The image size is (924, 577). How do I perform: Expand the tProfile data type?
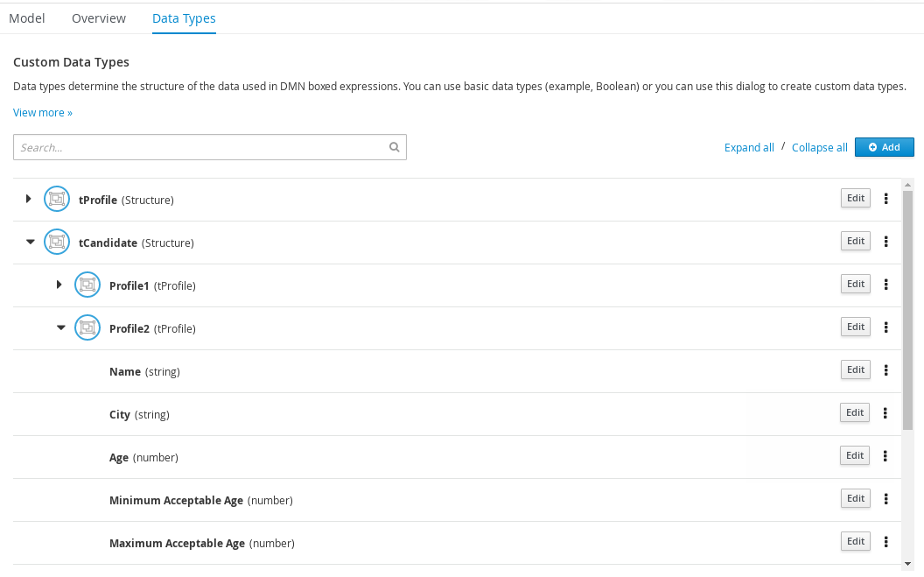click(29, 199)
